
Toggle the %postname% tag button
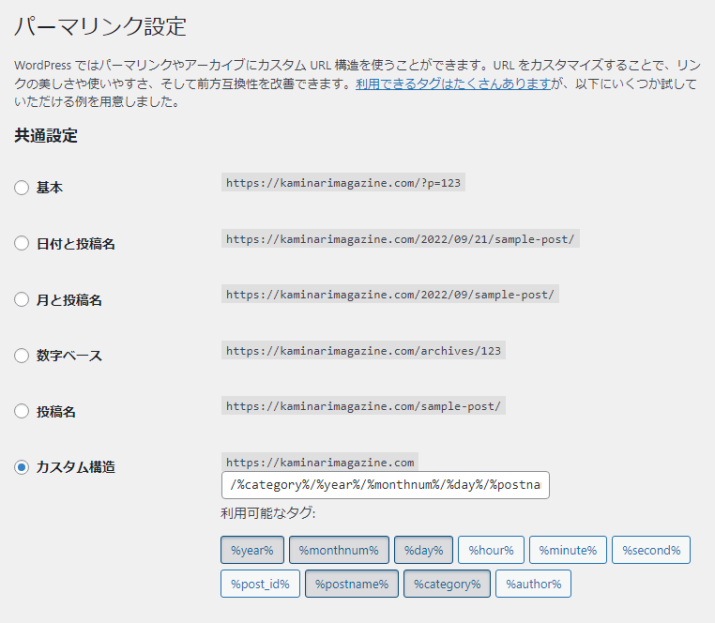coord(351,584)
